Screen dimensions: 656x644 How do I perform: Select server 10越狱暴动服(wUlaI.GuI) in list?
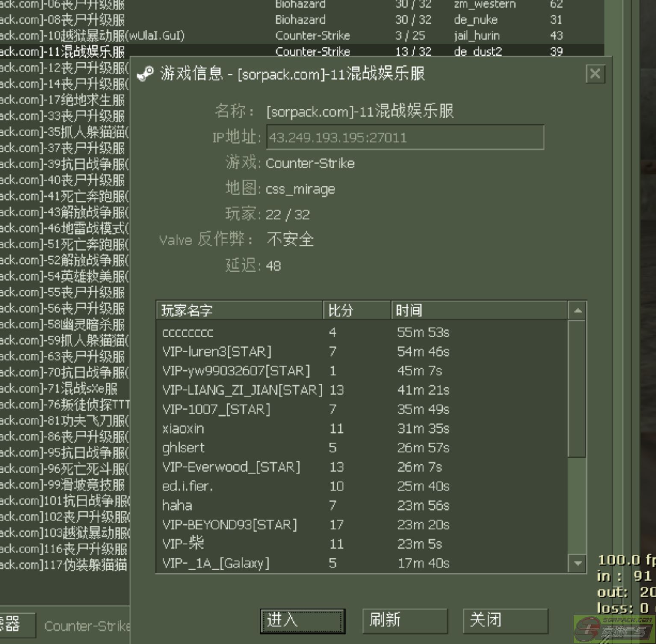pyautogui.click(x=301, y=35)
